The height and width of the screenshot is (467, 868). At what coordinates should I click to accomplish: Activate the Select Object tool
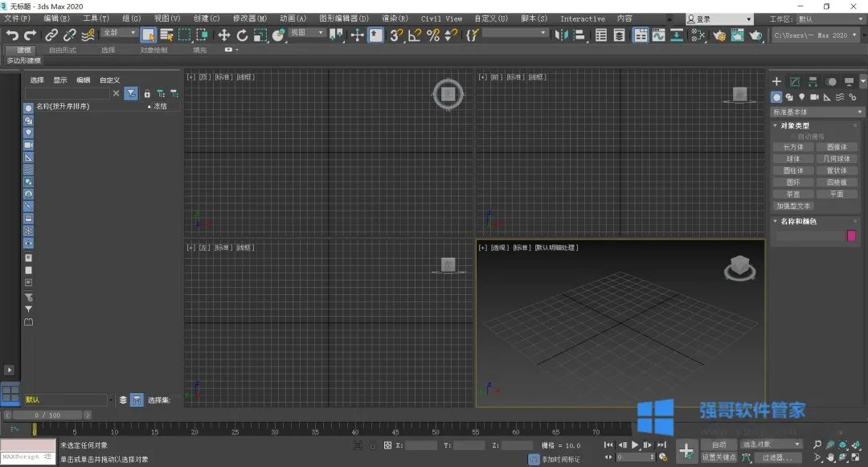click(149, 35)
